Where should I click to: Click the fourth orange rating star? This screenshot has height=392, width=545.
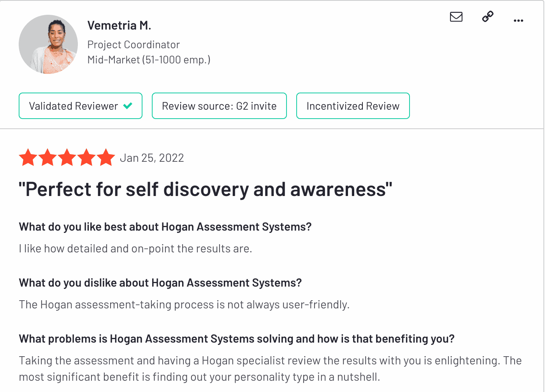(x=86, y=157)
